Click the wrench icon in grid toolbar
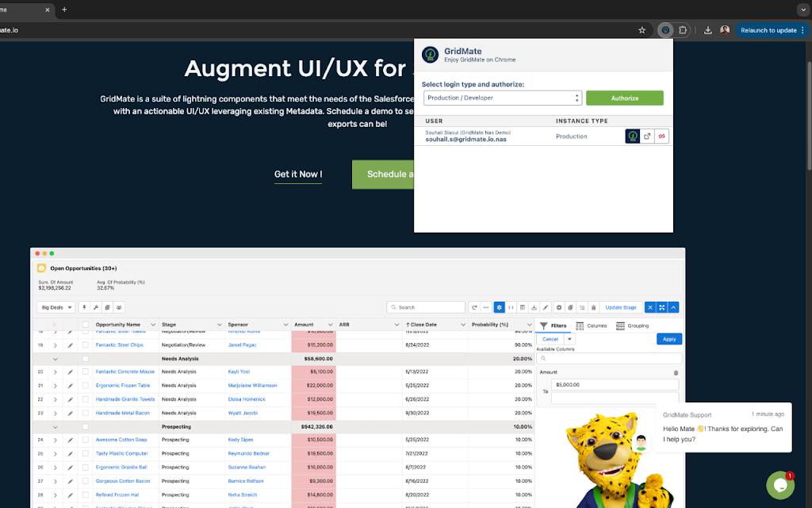Image resolution: width=812 pixels, height=508 pixels. [x=96, y=307]
